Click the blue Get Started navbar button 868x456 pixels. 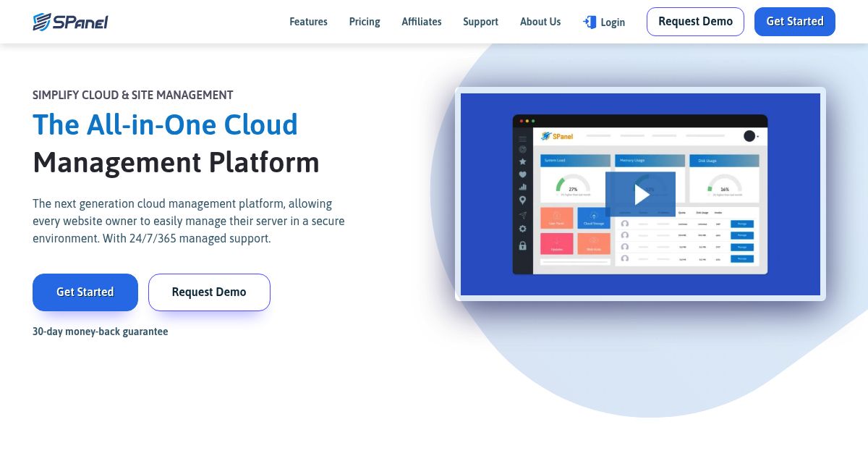tap(794, 21)
